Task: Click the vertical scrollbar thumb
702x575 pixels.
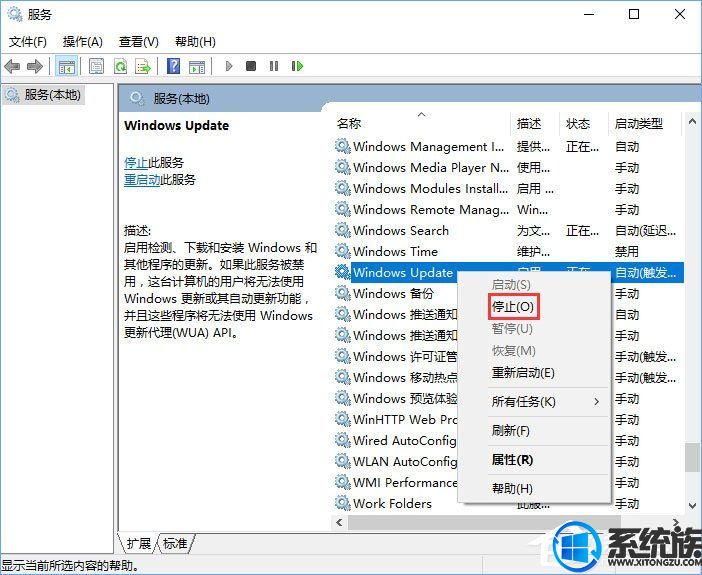Action: (692, 457)
